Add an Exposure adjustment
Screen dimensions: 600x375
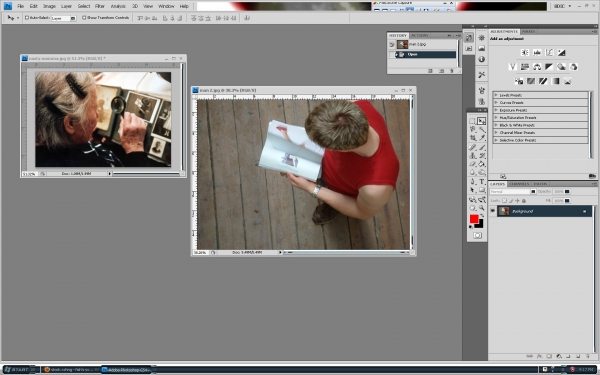tap(562, 52)
